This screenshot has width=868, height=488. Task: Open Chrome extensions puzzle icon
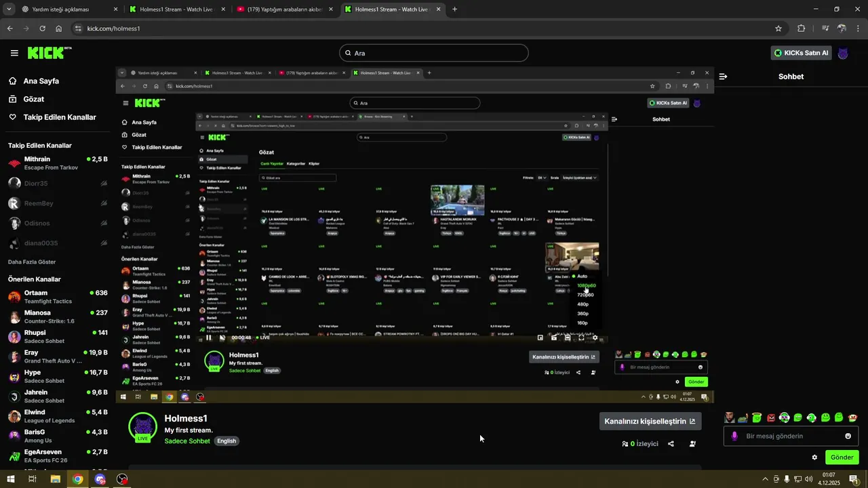(x=802, y=28)
